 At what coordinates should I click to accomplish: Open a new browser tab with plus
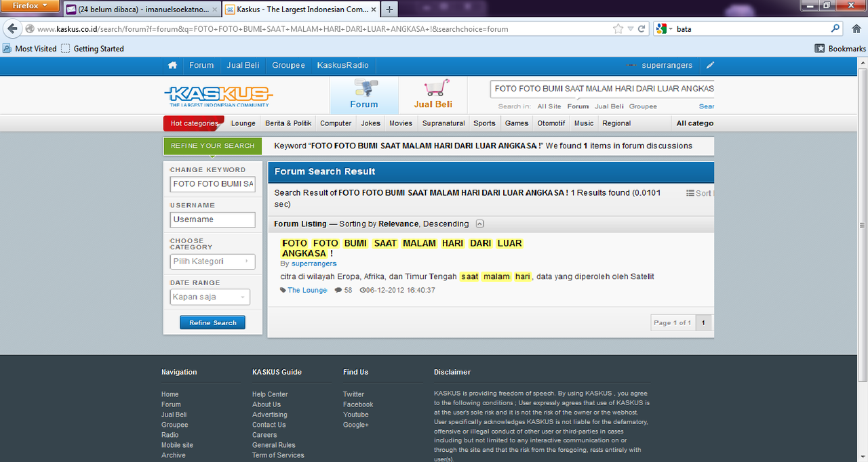[389, 9]
